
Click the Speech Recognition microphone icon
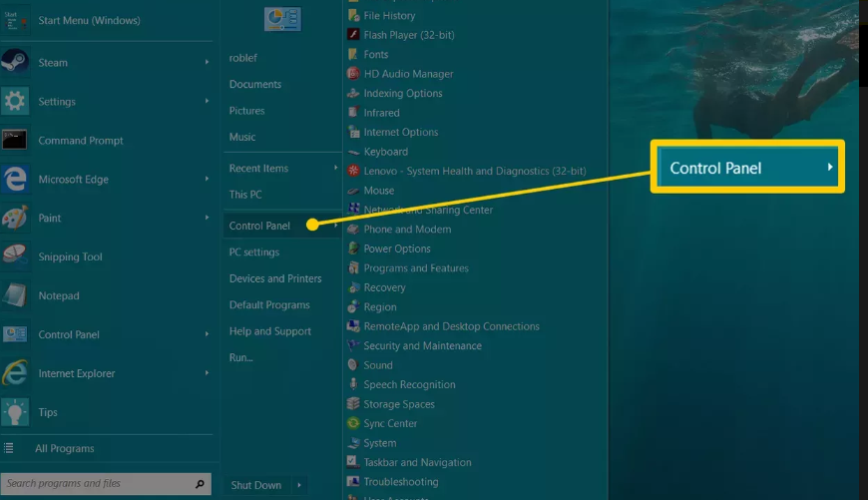point(353,383)
